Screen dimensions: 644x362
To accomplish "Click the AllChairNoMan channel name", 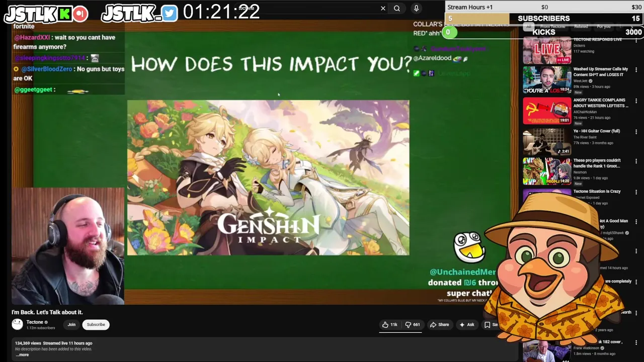I will [x=584, y=112].
